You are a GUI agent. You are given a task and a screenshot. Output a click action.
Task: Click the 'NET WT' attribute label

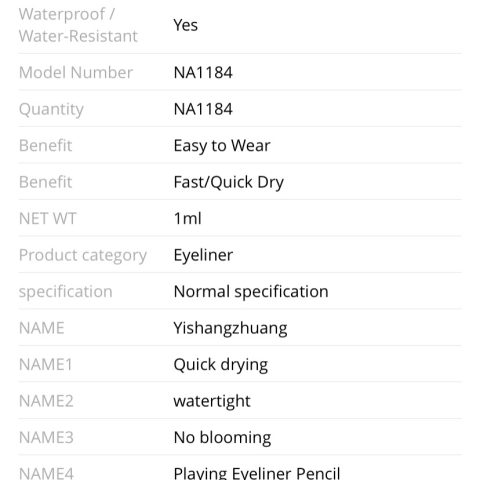48,219
